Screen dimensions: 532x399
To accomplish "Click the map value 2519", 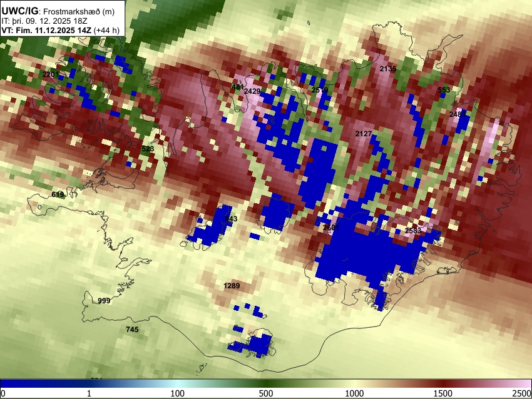I will (320, 90).
